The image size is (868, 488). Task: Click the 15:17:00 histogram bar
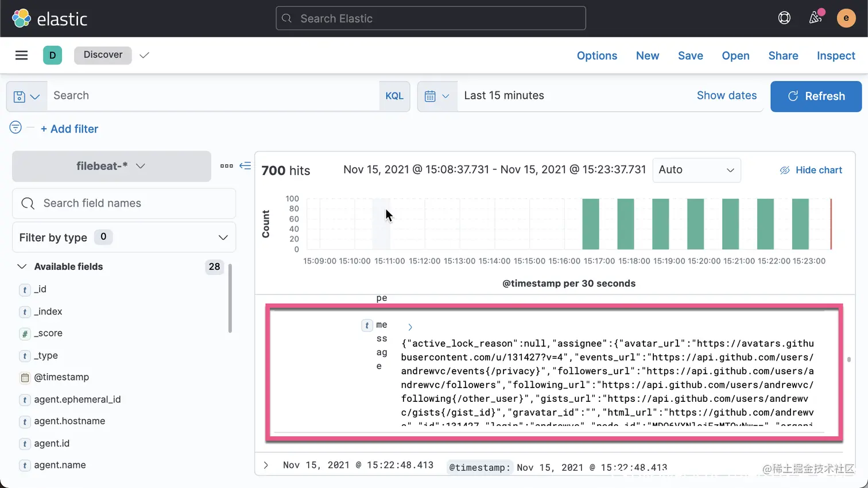[x=591, y=224]
